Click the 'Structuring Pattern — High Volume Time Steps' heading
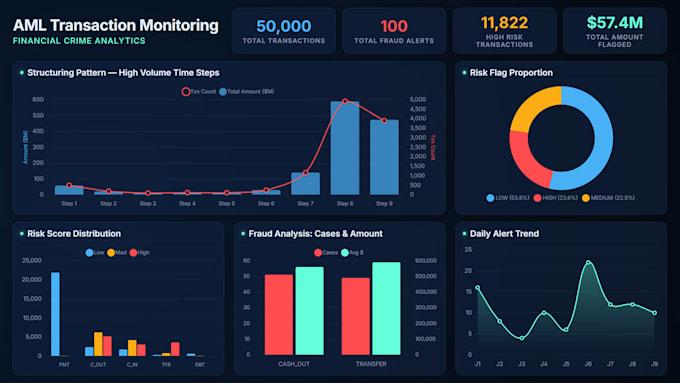This screenshot has height=383, width=680. 123,73
